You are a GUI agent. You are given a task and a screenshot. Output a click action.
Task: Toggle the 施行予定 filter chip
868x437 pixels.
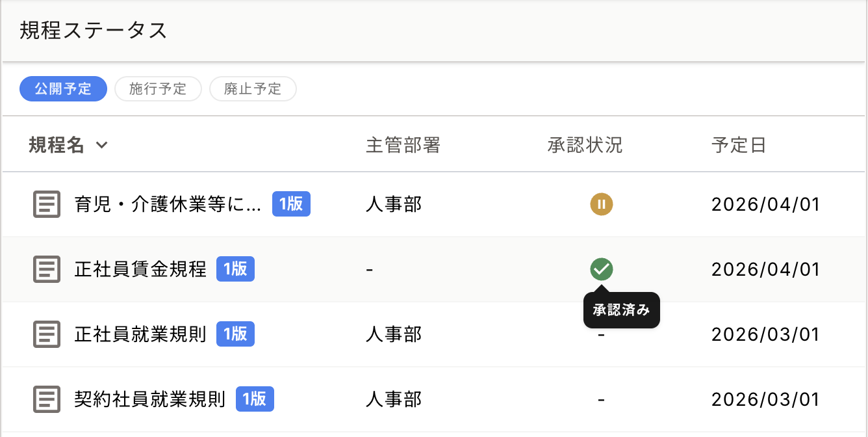[158, 89]
